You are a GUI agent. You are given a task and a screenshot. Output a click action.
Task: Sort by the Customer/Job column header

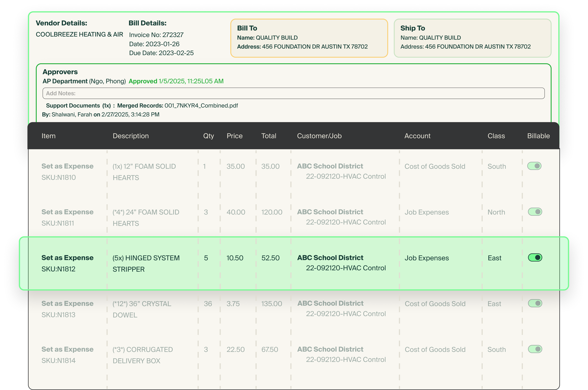pos(319,136)
